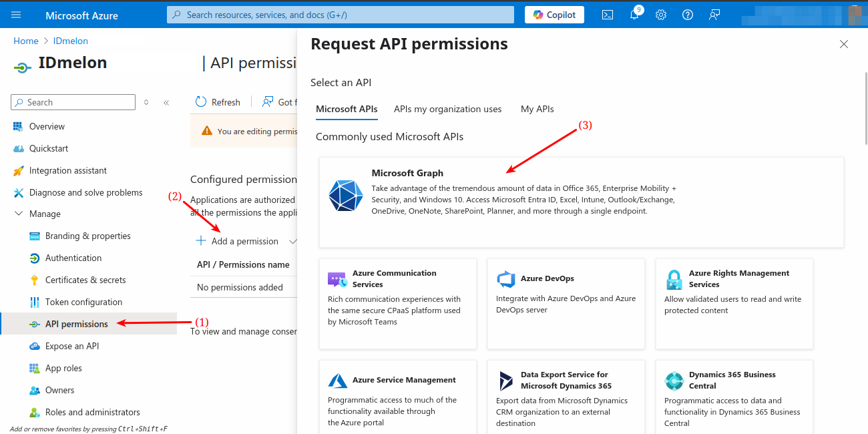Click the Owners people icon

34,390
